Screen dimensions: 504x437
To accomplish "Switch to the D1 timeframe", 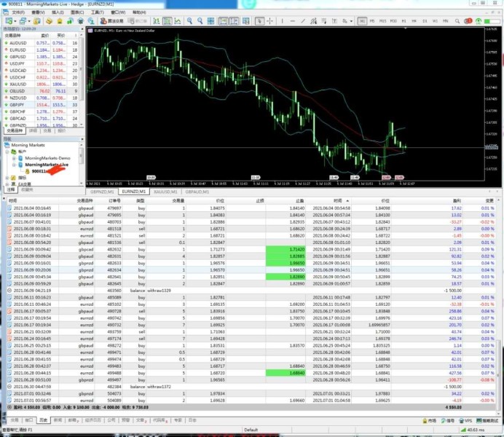I will [425, 21].
